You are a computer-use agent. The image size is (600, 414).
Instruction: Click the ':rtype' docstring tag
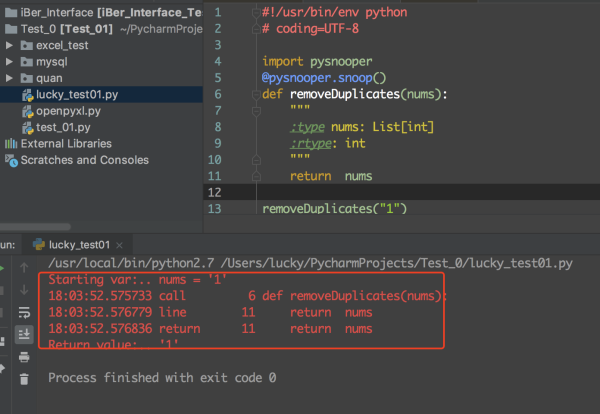[x=311, y=143]
